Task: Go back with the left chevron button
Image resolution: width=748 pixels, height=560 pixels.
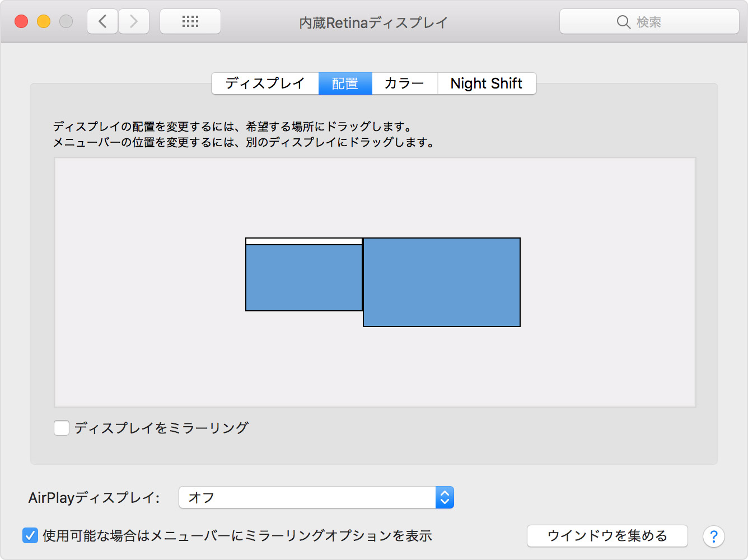Action: click(x=102, y=22)
